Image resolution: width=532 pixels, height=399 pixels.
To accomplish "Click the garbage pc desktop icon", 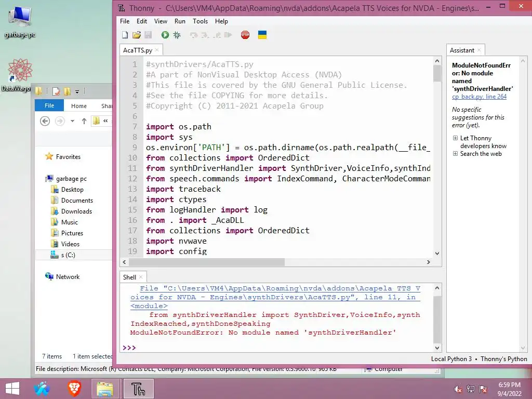I will pos(20,22).
